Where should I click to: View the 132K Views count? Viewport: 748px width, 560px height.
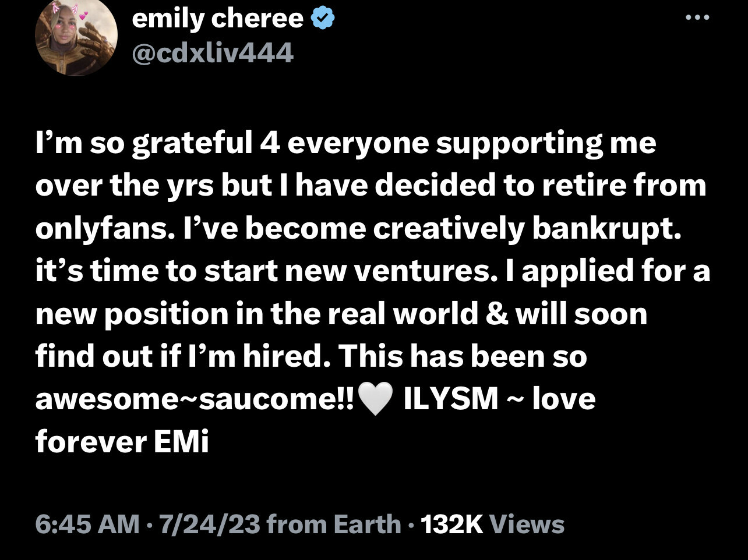(451, 524)
